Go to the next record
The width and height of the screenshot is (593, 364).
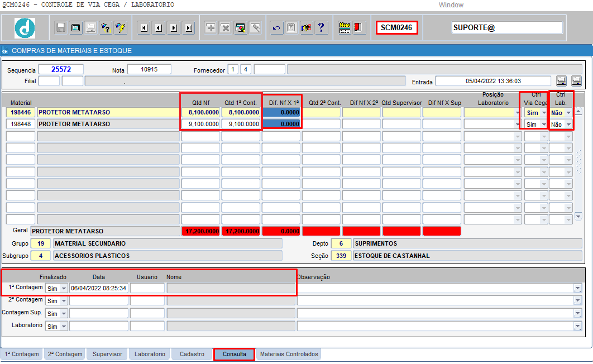(174, 27)
